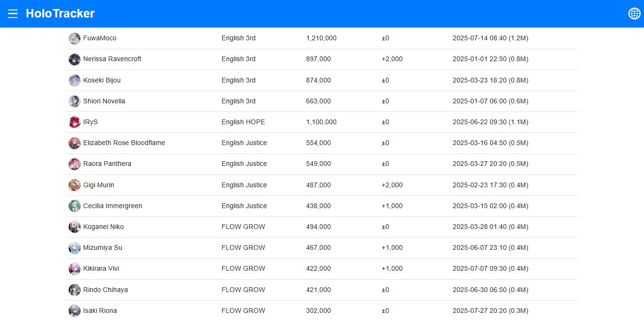This screenshot has height=320, width=644.
Task: Click date 2025-06-30 06:50 (0.4M)
Action: (x=490, y=290)
